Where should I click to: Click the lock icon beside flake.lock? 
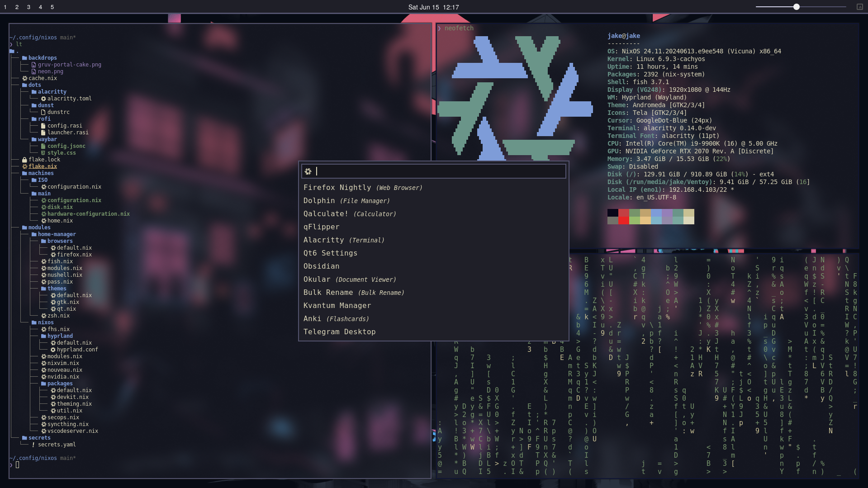pyautogui.click(x=24, y=160)
